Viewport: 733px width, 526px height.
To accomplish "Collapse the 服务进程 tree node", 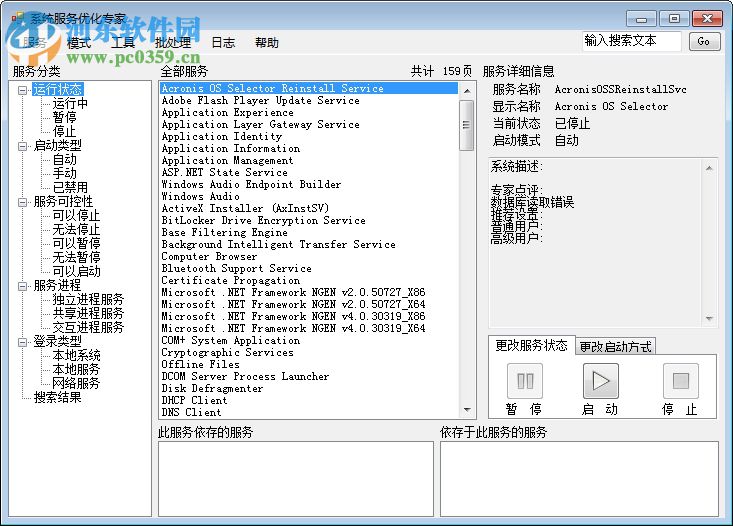I will click(x=22, y=286).
